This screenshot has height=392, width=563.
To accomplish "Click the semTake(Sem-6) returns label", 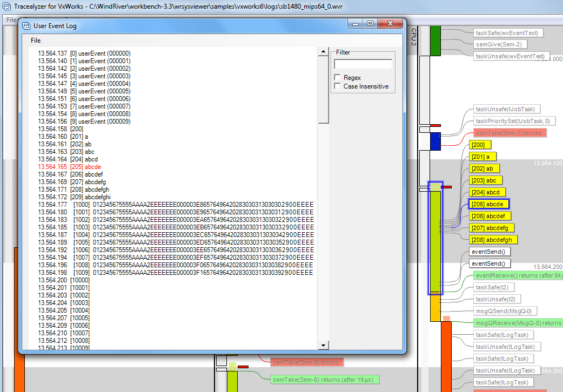I will pyautogui.click(x=324, y=380).
